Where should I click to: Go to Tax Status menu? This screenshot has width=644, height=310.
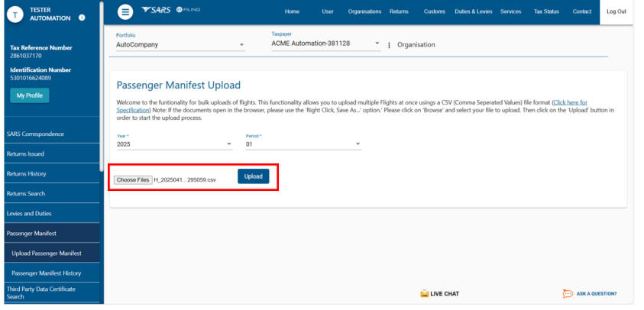[545, 11]
